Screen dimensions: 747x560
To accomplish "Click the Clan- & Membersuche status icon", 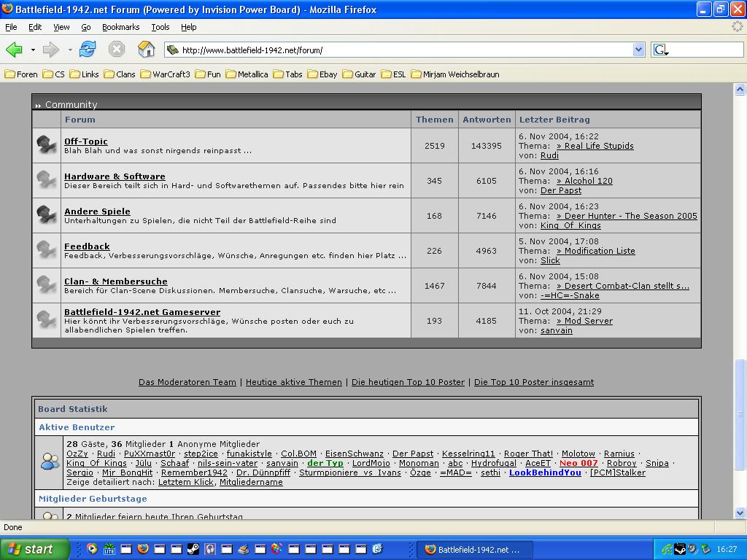I will point(46,285).
